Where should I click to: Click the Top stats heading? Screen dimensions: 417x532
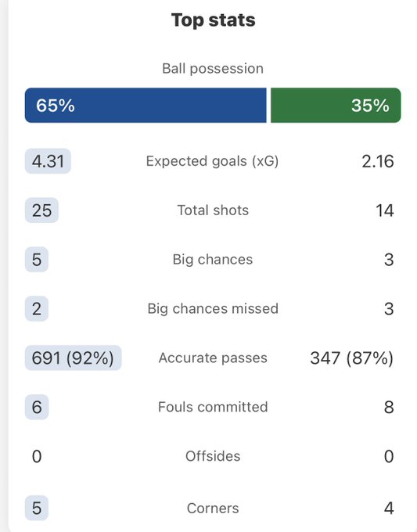tap(213, 20)
